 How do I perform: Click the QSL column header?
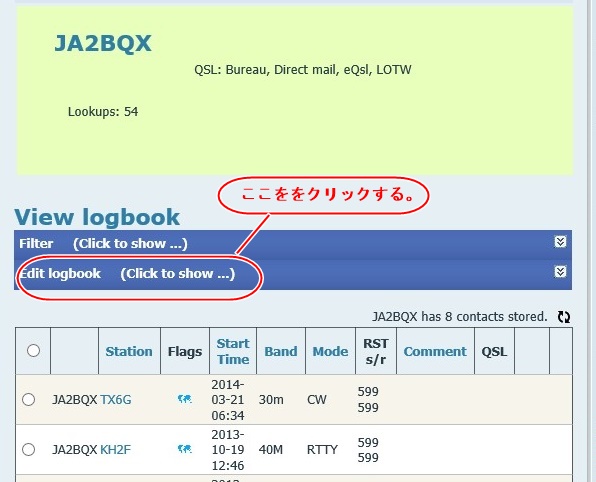[494, 352]
